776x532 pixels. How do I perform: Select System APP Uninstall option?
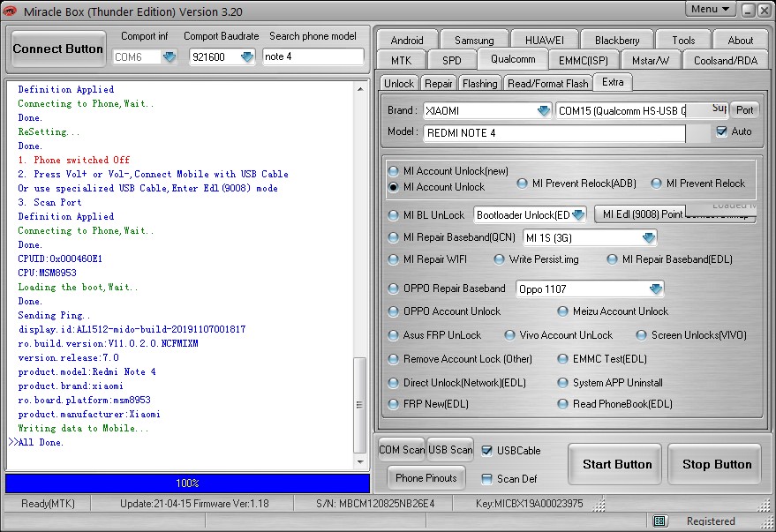coord(562,383)
